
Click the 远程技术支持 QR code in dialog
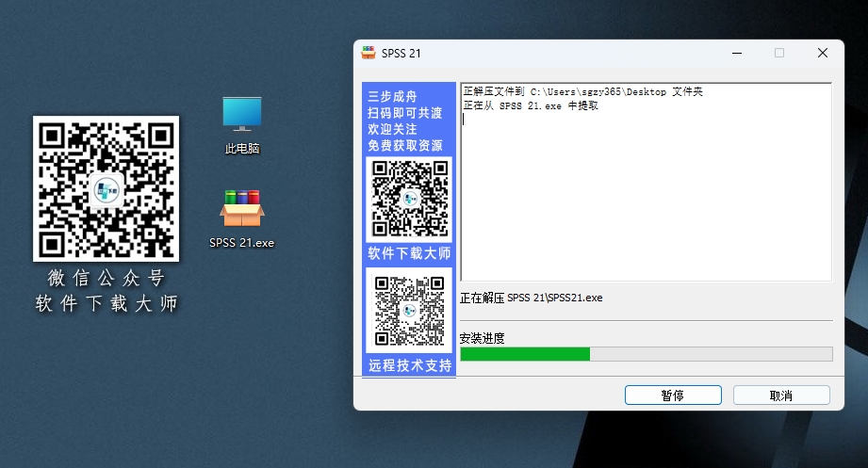coord(410,310)
